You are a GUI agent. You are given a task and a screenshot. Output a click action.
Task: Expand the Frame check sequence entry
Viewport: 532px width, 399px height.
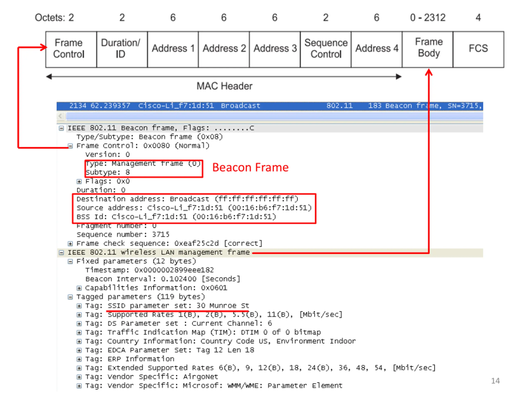tap(70, 244)
